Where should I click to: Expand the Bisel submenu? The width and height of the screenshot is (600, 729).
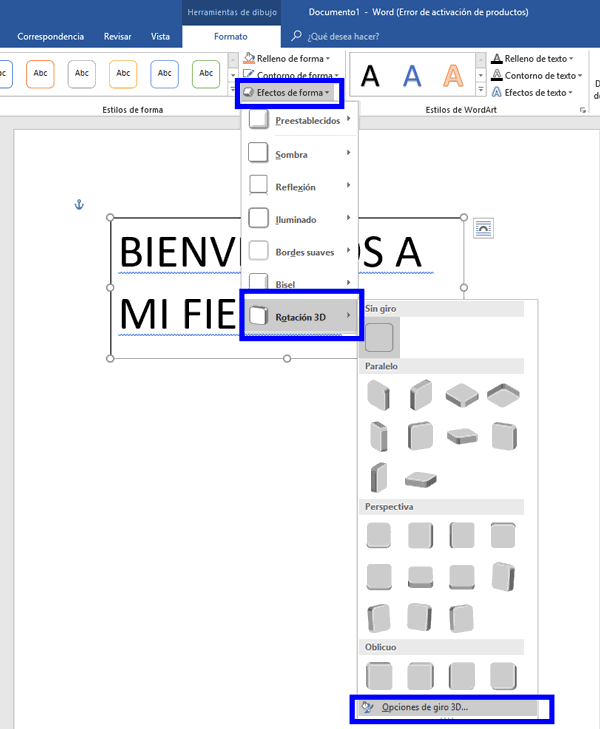[300, 283]
